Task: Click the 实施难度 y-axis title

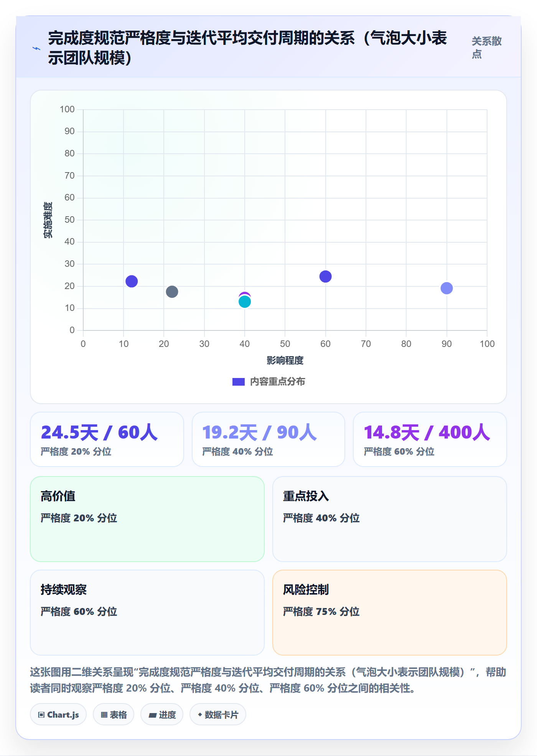Action: pyautogui.click(x=48, y=220)
